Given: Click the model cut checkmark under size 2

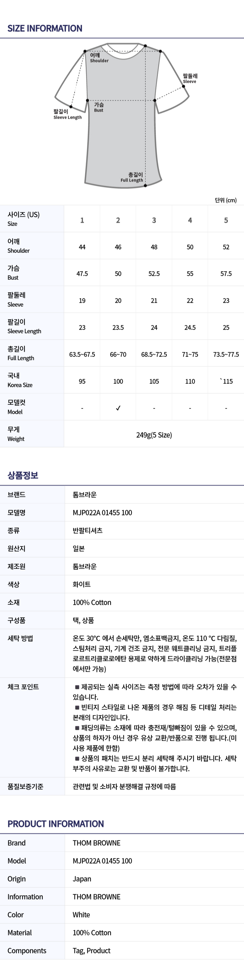Looking at the screenshot, I should [118, 408].
